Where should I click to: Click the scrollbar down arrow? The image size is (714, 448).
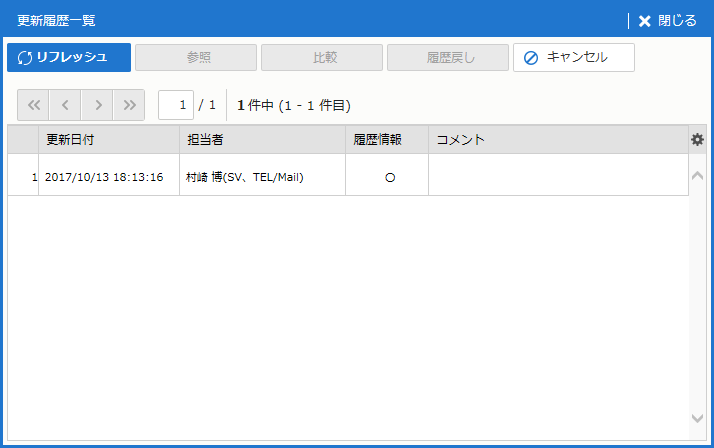(x=697, y=418)
